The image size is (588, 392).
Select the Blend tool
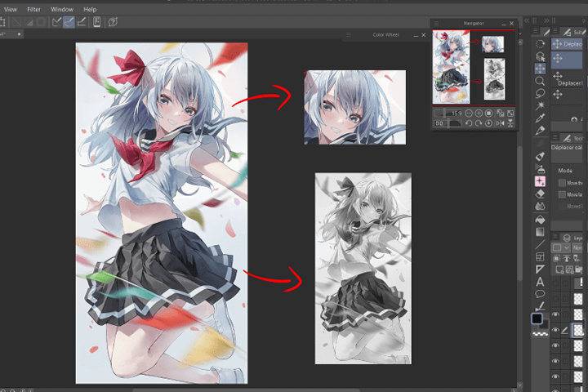click(540, 207)
